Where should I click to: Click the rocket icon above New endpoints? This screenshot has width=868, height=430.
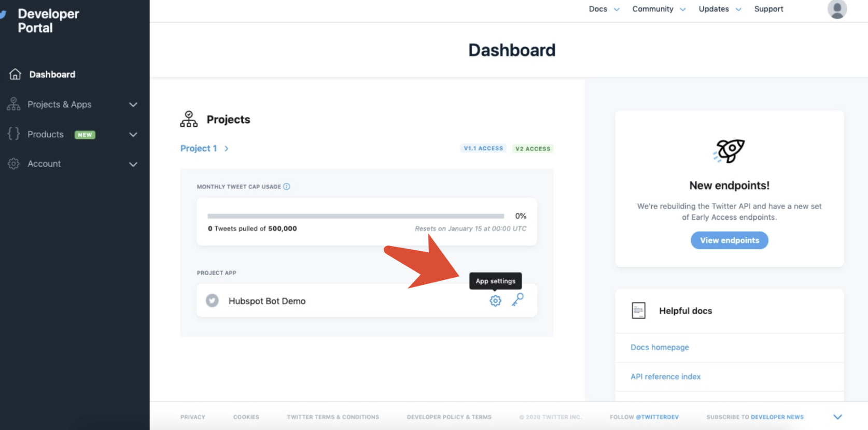pyautogui.click(x=729, y=151)
